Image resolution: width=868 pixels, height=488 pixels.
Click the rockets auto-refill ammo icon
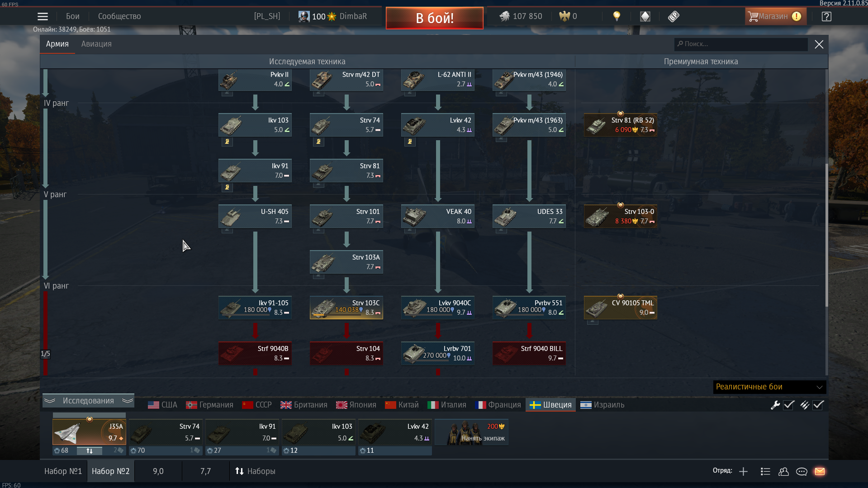[x=804, y=405]
